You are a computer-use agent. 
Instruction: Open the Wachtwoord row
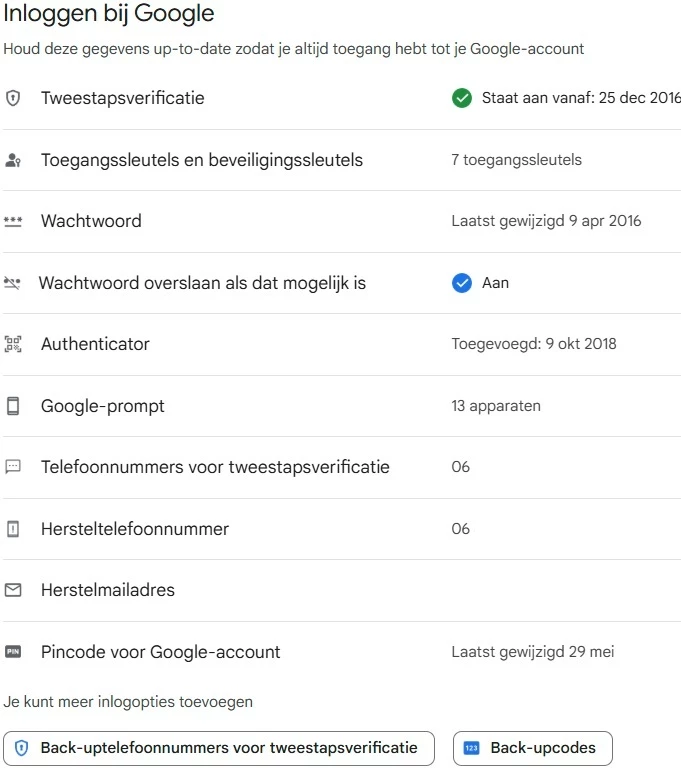pos(91,221)
